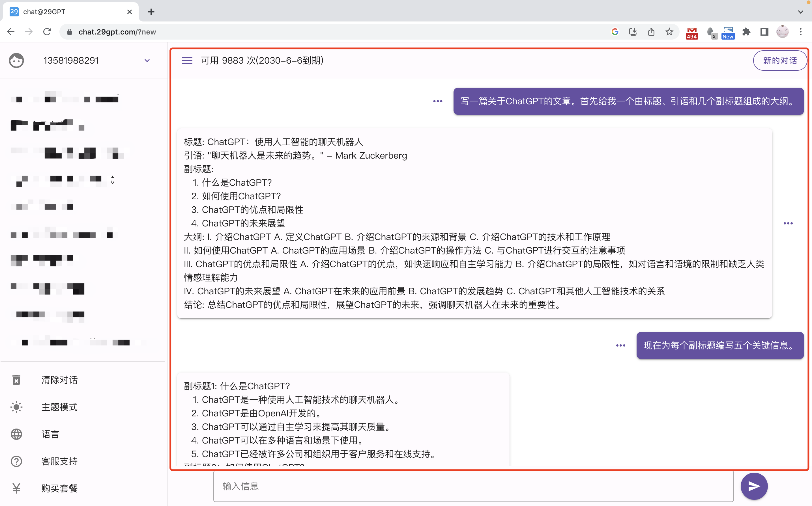Click the sidebar menu hamburger icon

coord(187,60)
